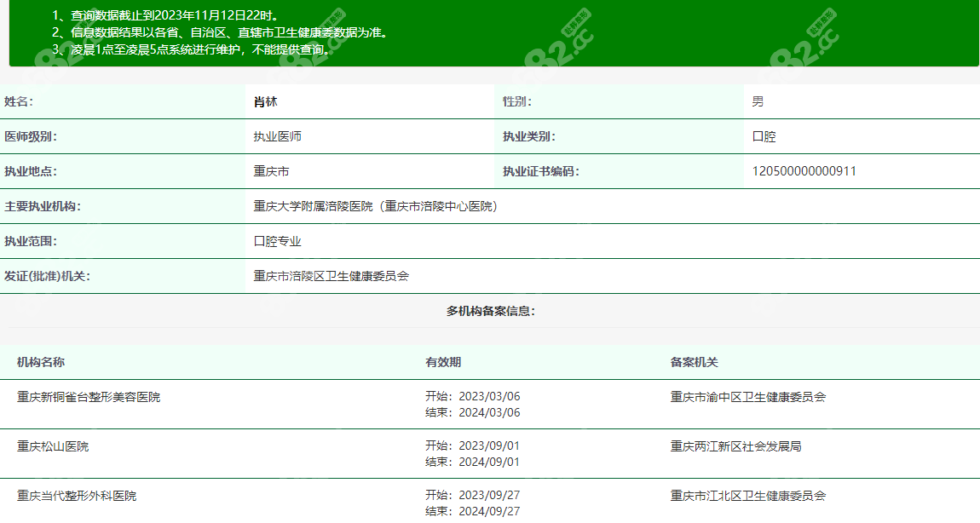
Task: Select 重庆市江北区卫生健康委员会 cell
Action: pos(747,496)
